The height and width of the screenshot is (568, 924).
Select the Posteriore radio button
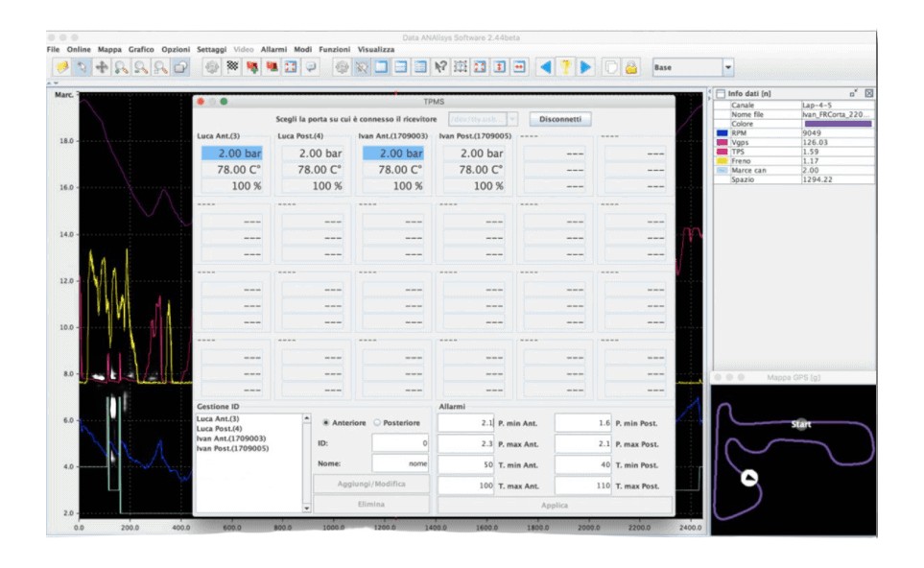(x=376, y=422)
